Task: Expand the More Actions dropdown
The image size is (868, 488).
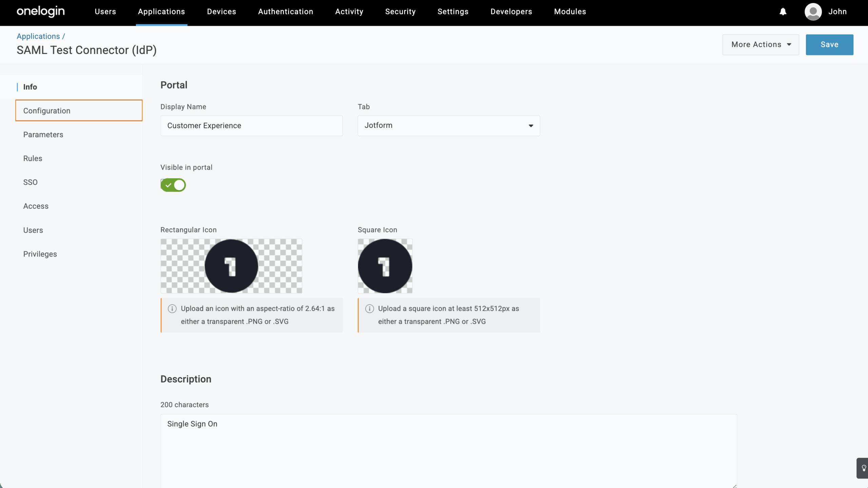Action: (x=760, y=44)
